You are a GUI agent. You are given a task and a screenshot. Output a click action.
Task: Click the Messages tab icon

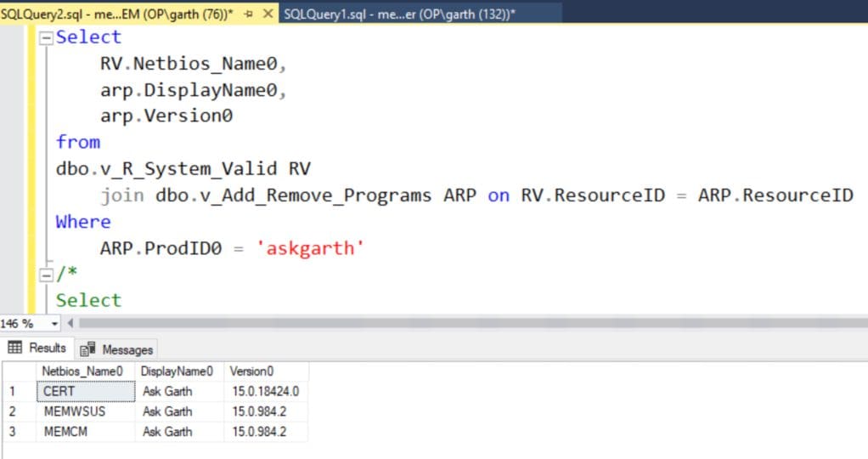point(87,349)
